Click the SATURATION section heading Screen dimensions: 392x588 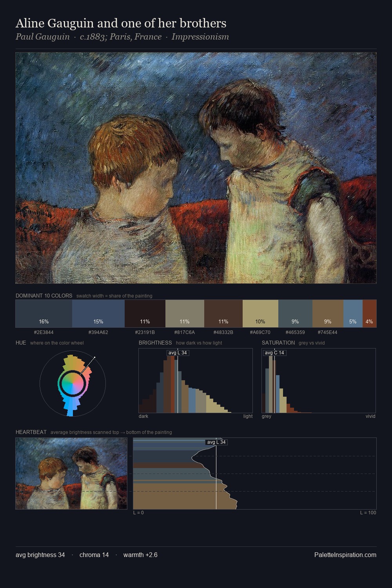pos(278,343)
